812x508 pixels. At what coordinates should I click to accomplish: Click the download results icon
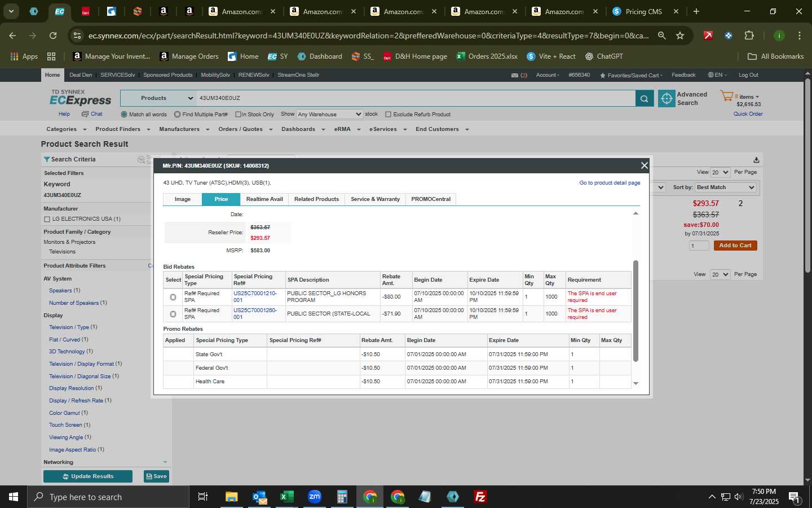756,160
